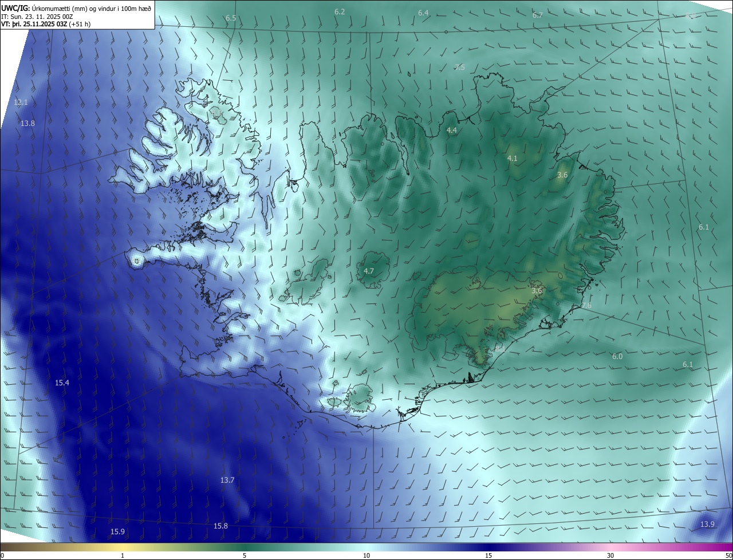Click the color scale tick label 1
The height and width of the screenshot is (560, 733).
click(123, 555)
